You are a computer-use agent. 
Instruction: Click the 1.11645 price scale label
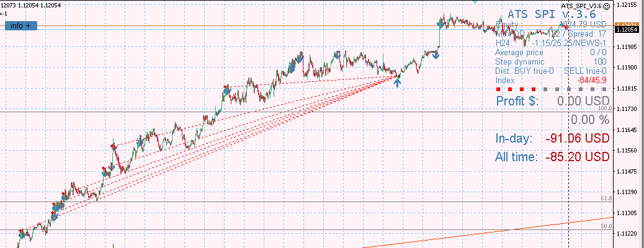coord(628,130)
